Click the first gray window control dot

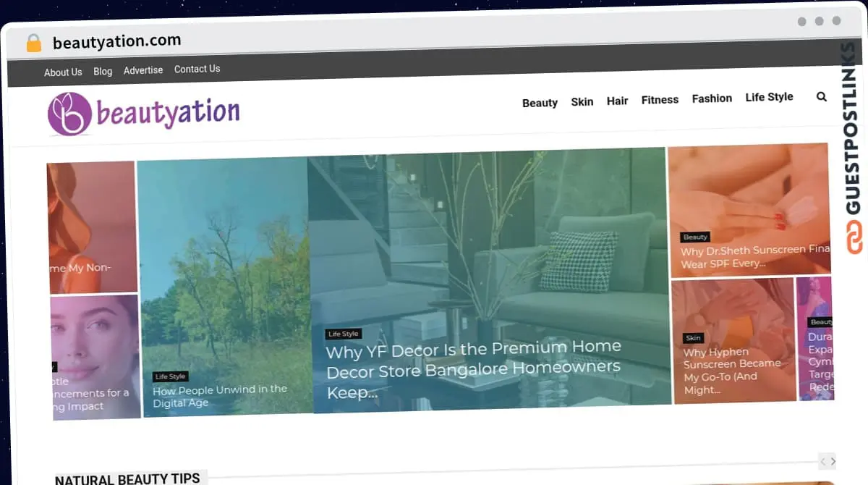click(x=802, y=22)
